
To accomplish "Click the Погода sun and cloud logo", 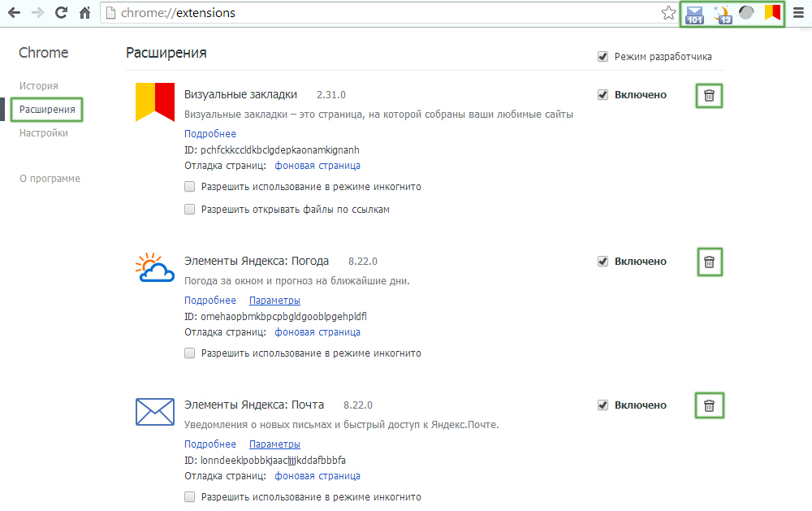I will pos(155,267).
